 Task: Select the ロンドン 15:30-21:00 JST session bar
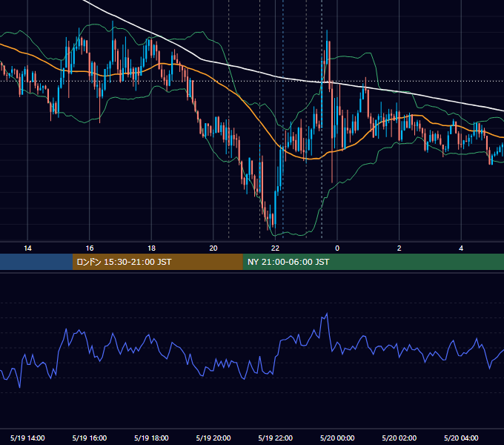(x=157, y=262)
